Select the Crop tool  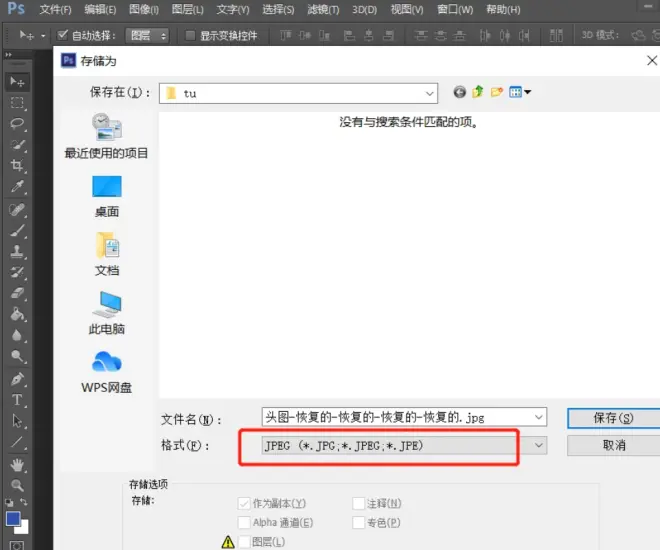pyautogui.click(x=17, y=165)
